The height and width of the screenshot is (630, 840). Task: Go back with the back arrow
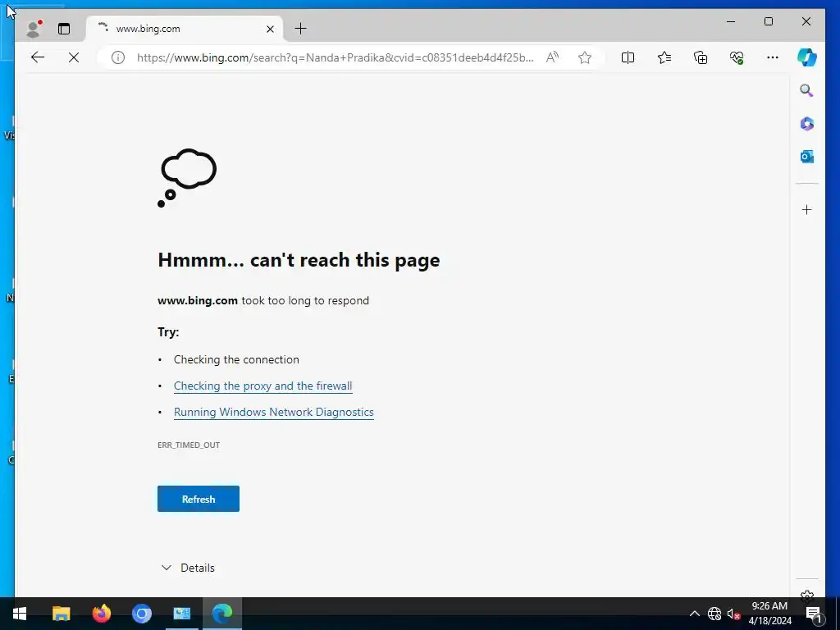click(x=38, y=57)
